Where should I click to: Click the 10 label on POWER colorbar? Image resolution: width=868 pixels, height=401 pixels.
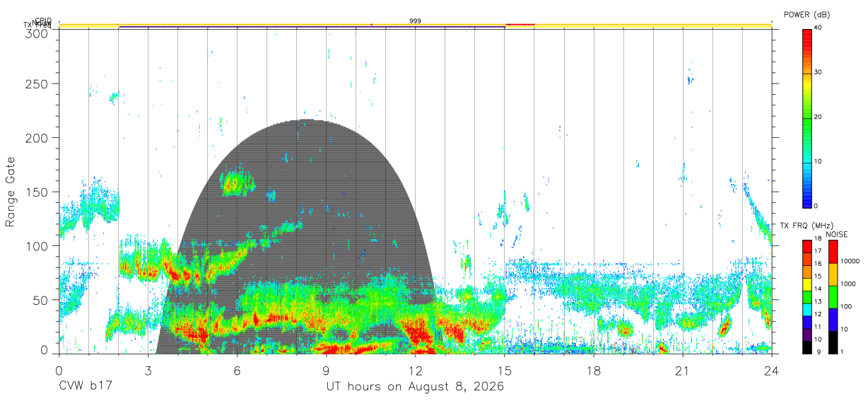coord(819,161)
